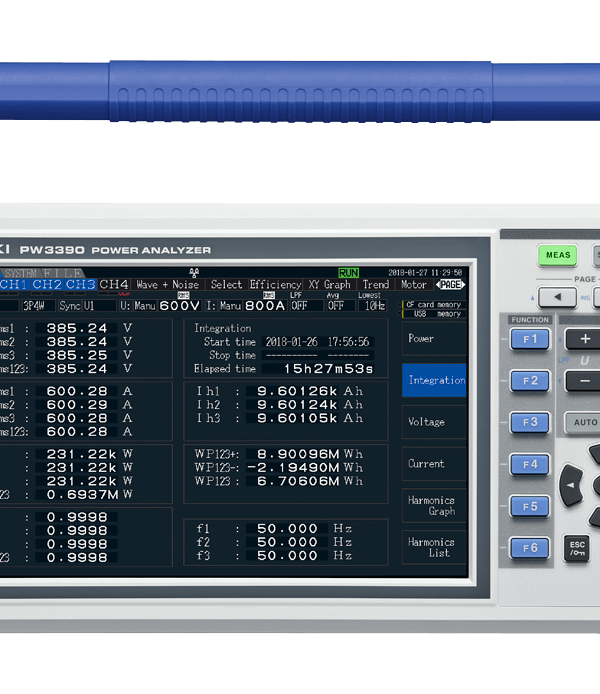Tap the 3P4W wiring mode field
Viewport: 600px width, 694px height.
[38, 306]
